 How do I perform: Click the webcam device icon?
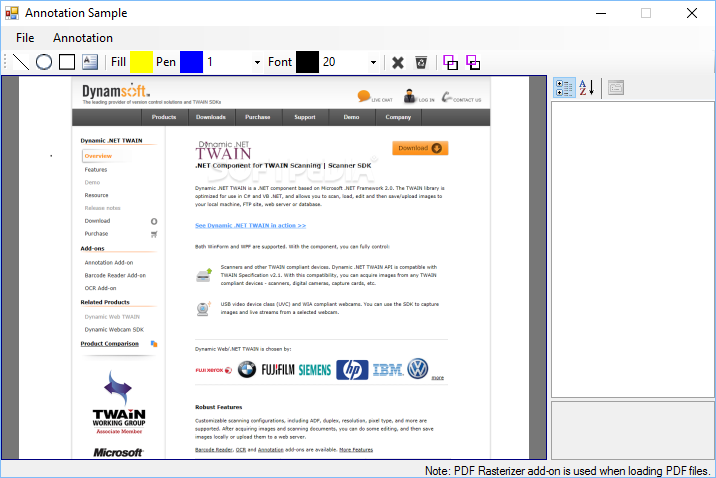coord(203,309)
